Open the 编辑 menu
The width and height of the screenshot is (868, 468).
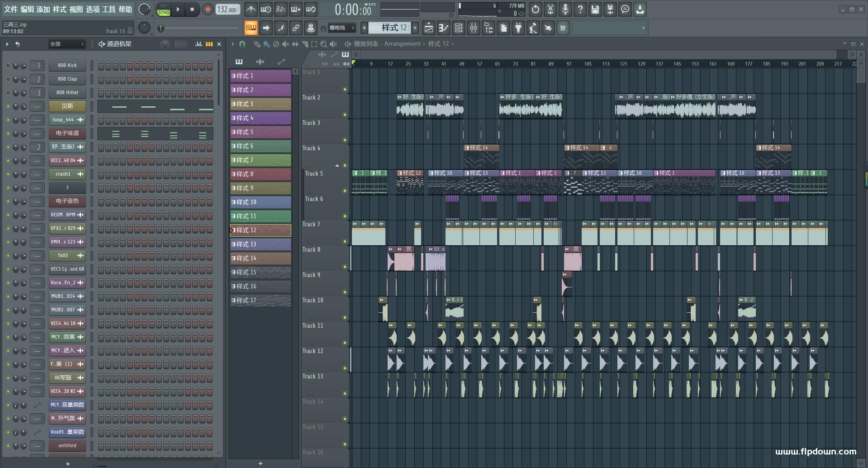[x=27, y=9]
